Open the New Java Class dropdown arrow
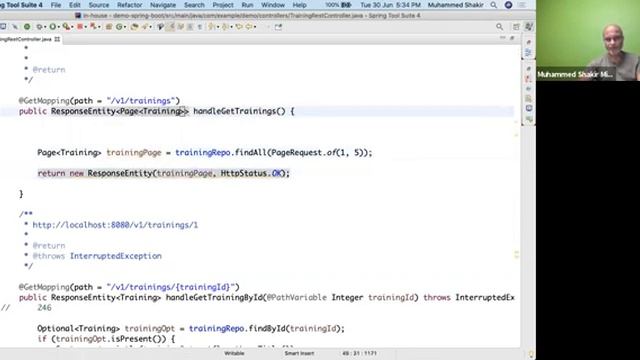This screenshot has width=640, height=360. (125, 27)
